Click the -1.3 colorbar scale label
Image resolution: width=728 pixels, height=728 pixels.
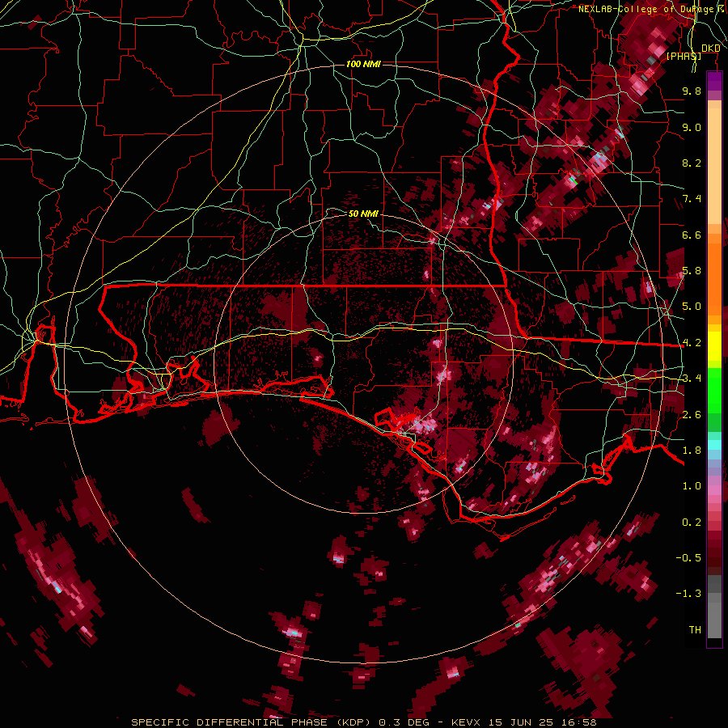(x=688, y=595)
